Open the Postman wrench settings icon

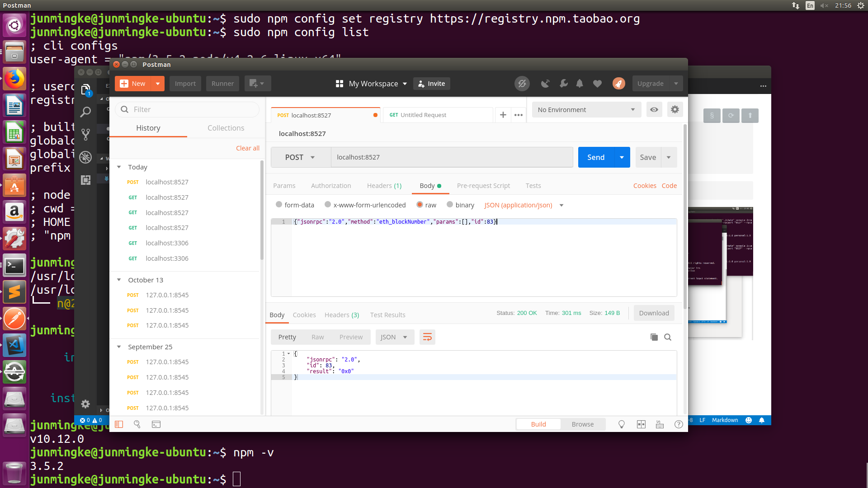point(563,84)
